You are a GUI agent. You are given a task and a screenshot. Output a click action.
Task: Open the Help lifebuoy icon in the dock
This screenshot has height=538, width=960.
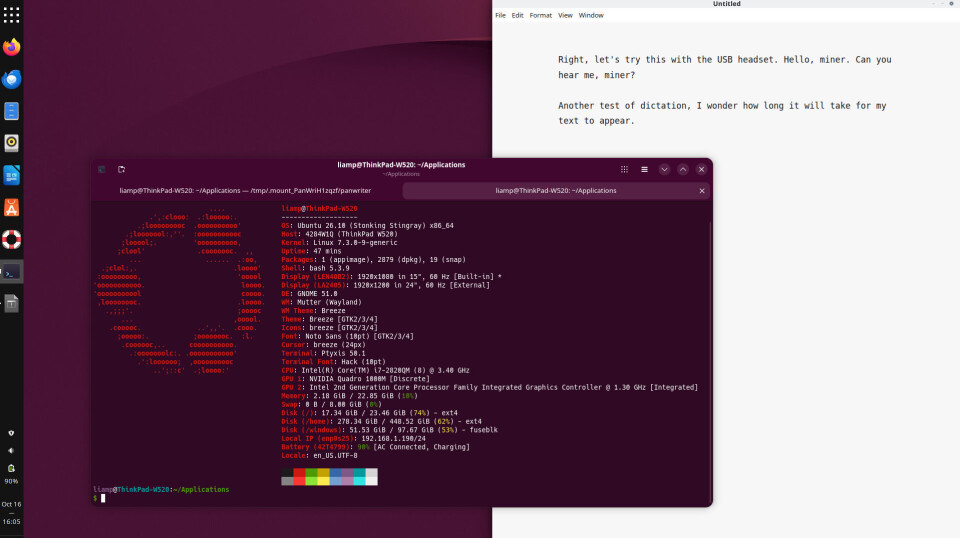[x=11, y=239]
